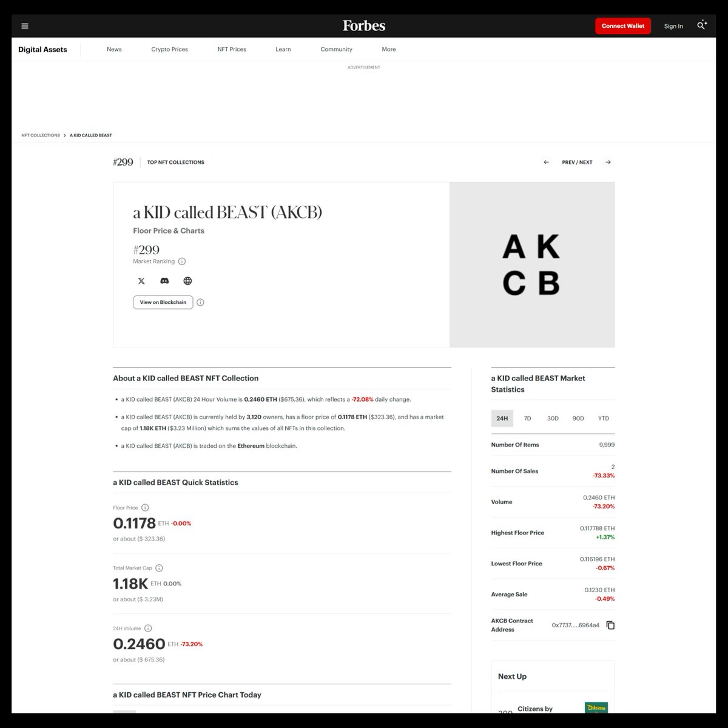Click info icon next to Total Market Cap
The image size is (728, 728).
(x=159, y=568)
